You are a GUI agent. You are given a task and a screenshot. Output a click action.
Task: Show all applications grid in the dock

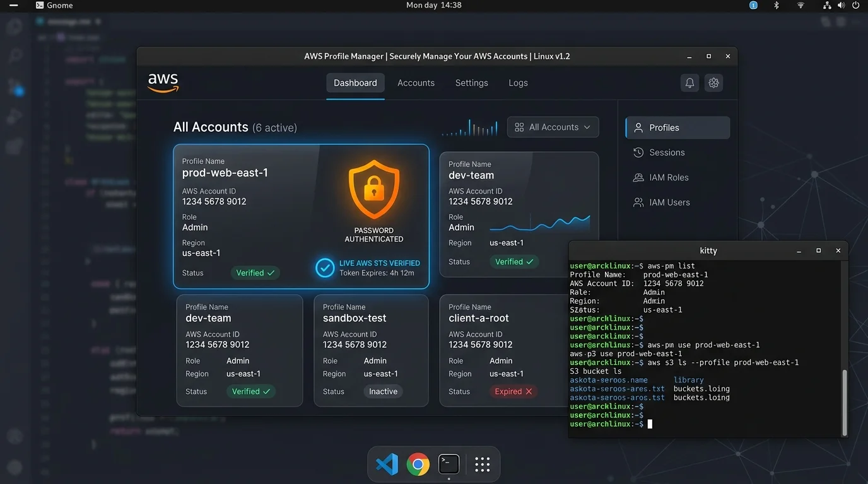click(x=483, y=464)
